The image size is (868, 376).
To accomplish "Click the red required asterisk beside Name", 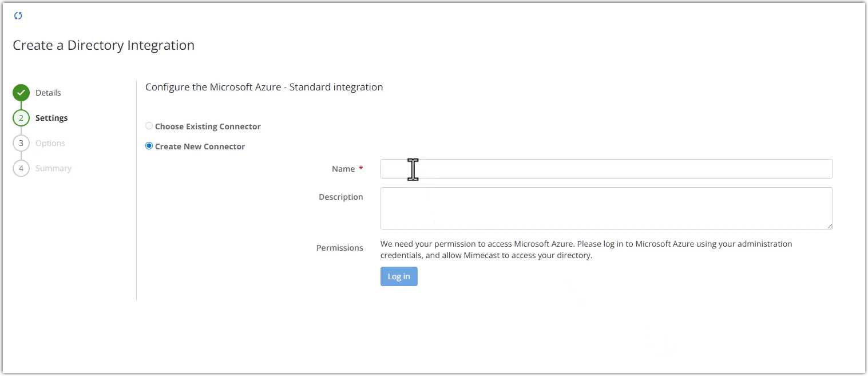I will 361,168.
